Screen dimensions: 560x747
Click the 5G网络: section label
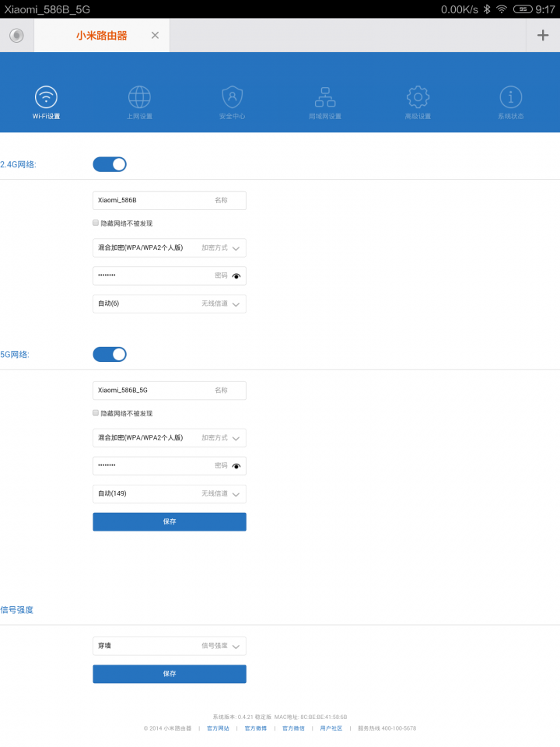(x=15, y=355)
